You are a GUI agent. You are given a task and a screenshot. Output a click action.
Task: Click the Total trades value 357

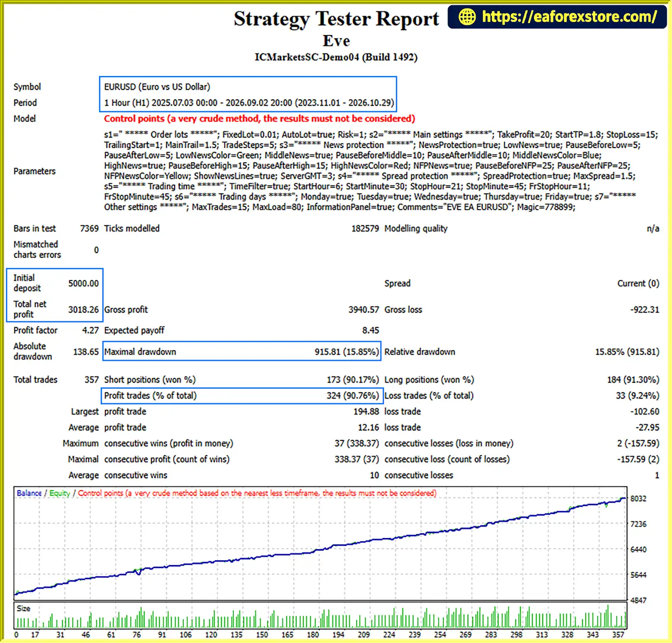(x=91, y=380)
